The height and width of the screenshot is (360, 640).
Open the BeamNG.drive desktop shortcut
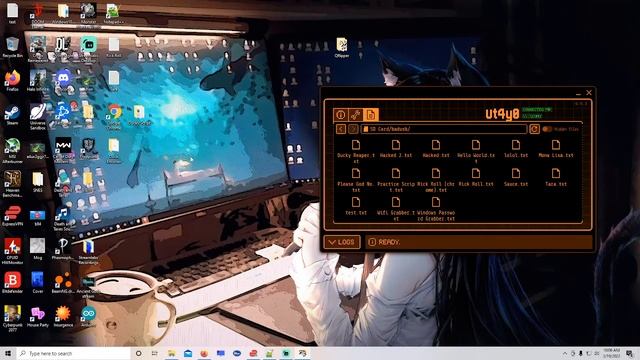[63, 283]
